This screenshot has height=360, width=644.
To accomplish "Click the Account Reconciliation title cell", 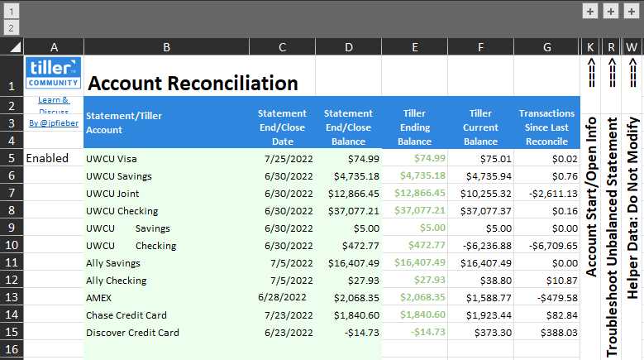I will click(x=193, y=83).
